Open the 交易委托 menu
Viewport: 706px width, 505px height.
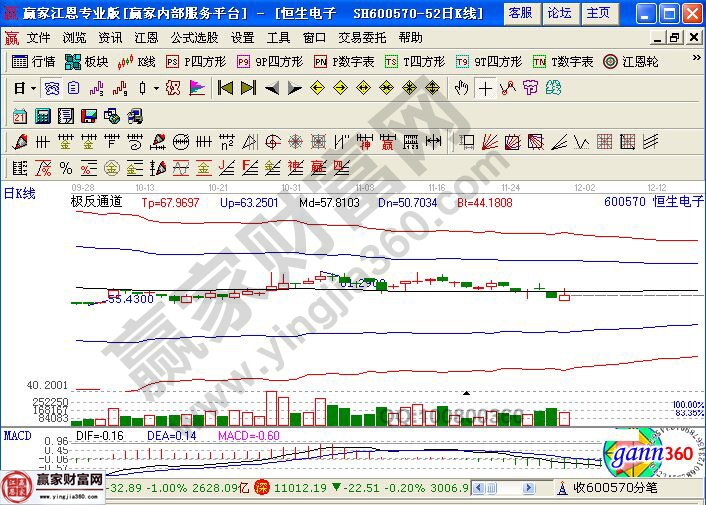click(360, 37)
